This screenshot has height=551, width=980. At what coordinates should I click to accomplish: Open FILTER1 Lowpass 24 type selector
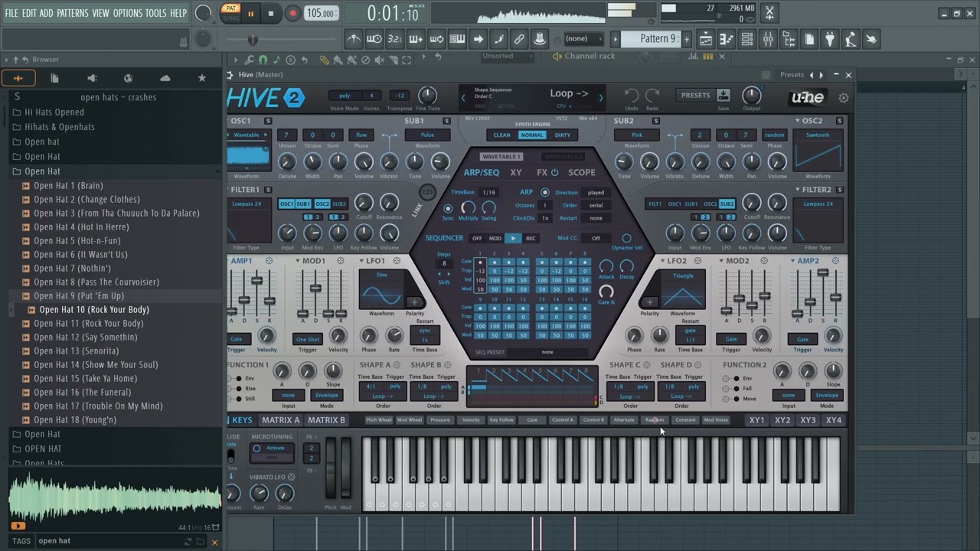[248, 204]
